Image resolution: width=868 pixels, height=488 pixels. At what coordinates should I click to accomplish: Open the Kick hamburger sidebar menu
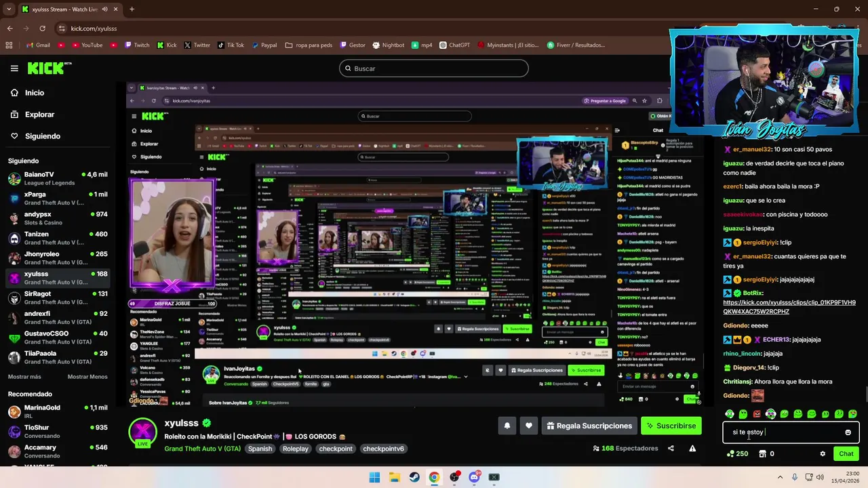(14, 68)
